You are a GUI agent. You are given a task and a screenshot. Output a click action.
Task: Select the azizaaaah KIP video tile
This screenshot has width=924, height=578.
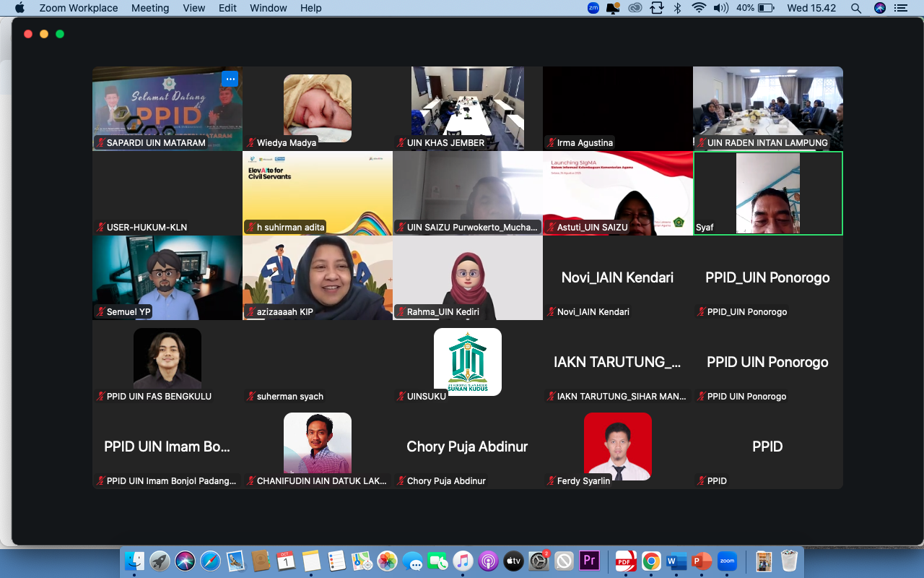318,277
